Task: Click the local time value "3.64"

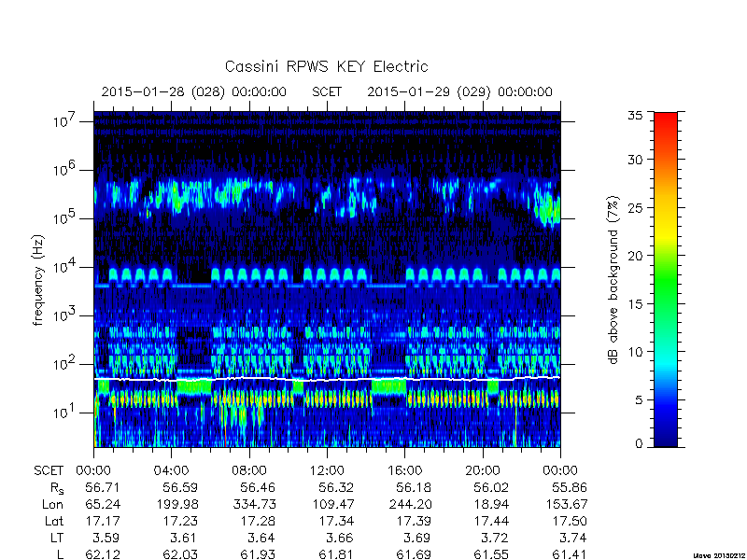Action: click(x=261, y=539)
